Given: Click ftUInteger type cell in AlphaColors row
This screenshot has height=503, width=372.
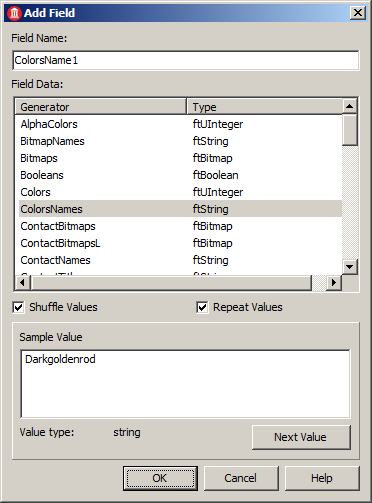Looking at the screenshot, I should tap(218, 124).
